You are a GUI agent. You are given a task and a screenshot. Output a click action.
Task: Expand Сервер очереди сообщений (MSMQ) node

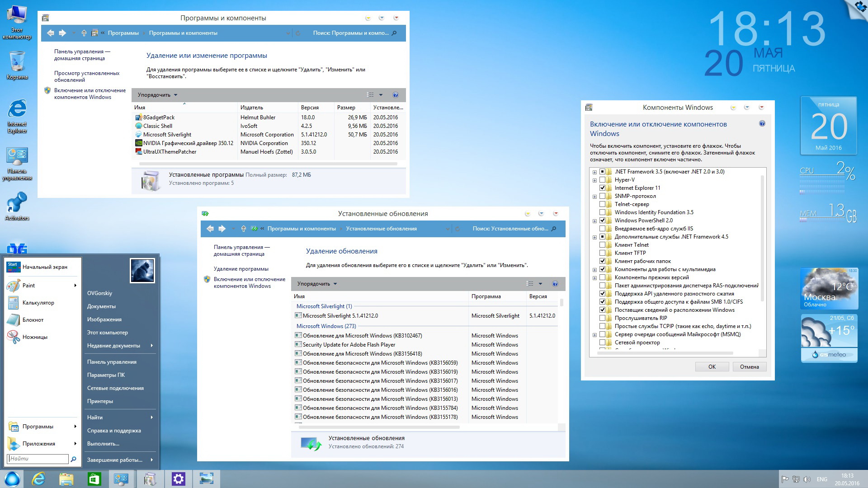click(594, 335)
